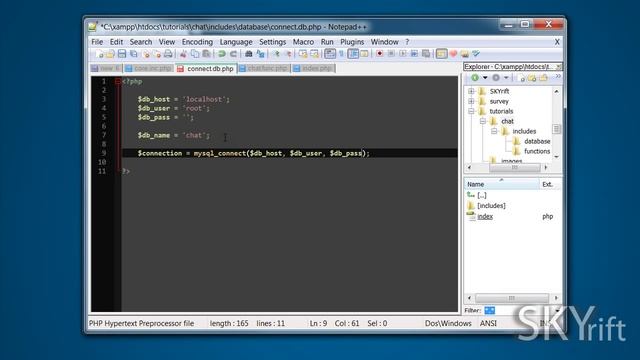
Task: Toggle Synchronize Vertical Scrolling icon
Action: 303,54
